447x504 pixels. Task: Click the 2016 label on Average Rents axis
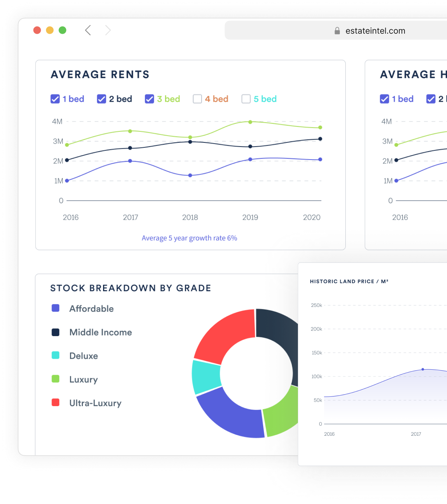(71, 217)
